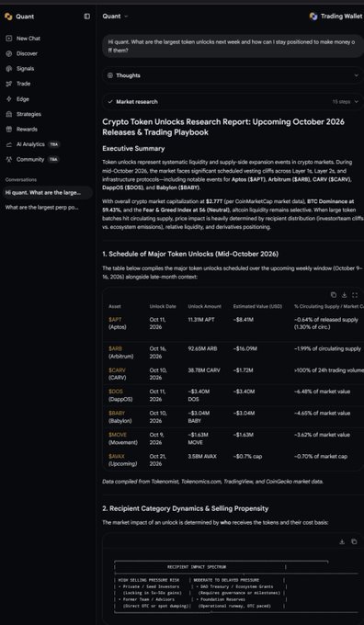This screenshot has width=364, height=625.
Task: Open the Edge section
Action: coord(18,99)
